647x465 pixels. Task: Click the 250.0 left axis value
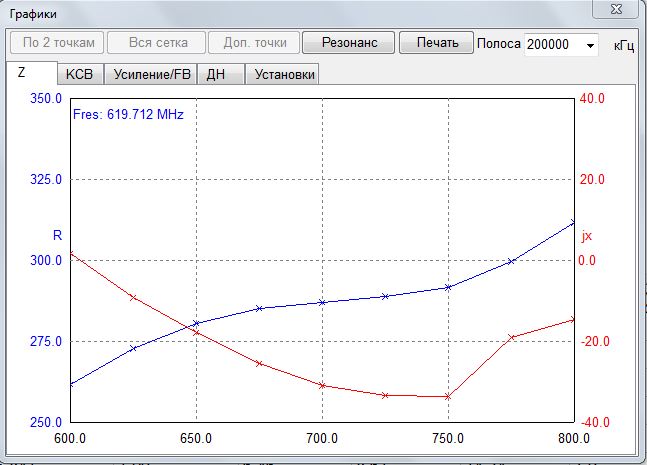point(46,422)
